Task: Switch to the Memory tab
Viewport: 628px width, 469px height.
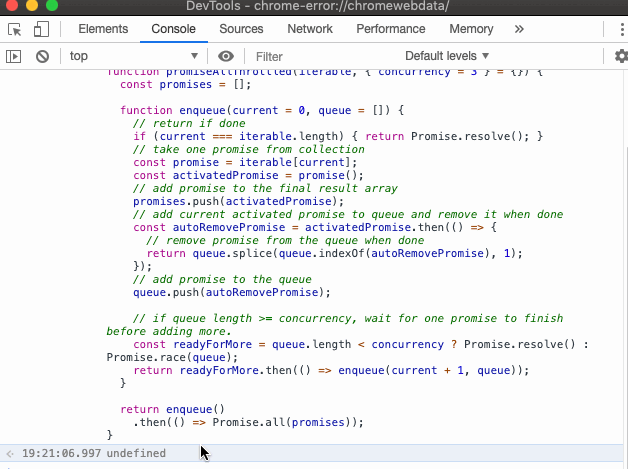Action: point(471,29)
